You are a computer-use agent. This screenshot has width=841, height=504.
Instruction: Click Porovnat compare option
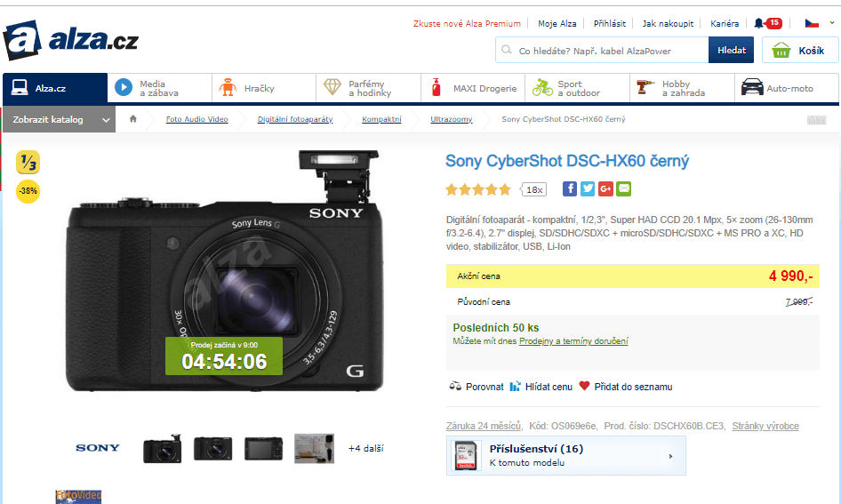click(477, 387)
